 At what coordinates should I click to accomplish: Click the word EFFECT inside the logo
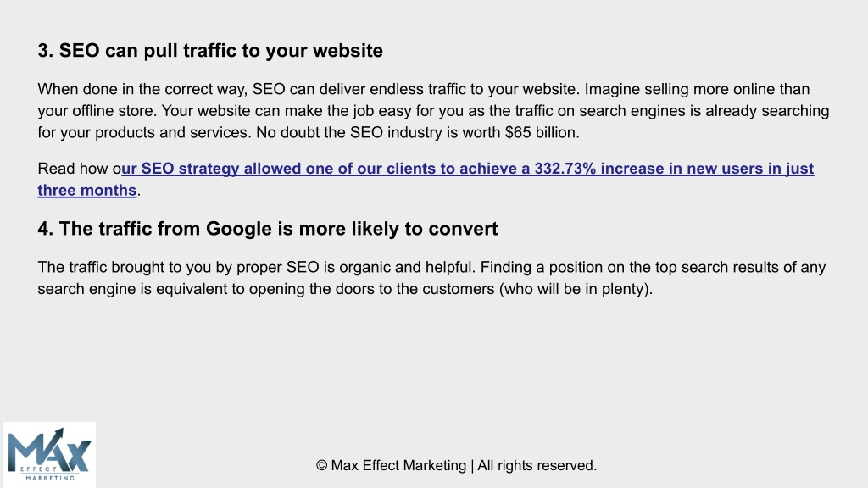38,469
